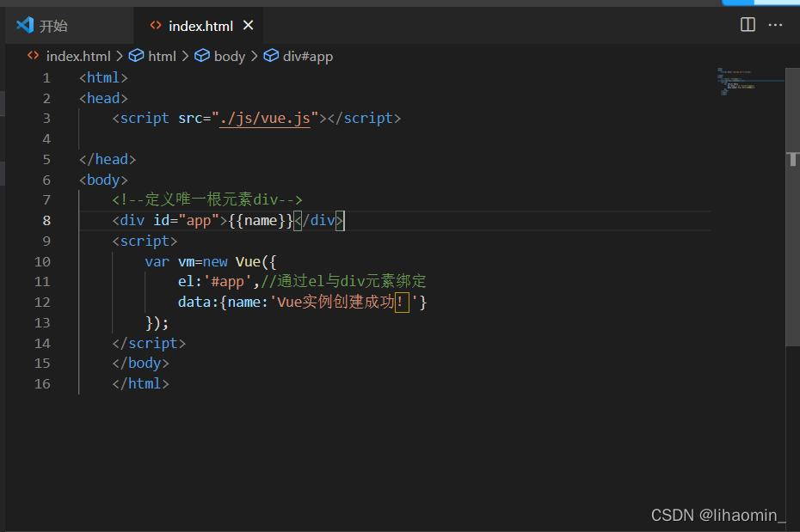The width and height of the screenshot is (800, 532).
Task: Click div#app in the breadcrumb
Action: click(308, 56)
